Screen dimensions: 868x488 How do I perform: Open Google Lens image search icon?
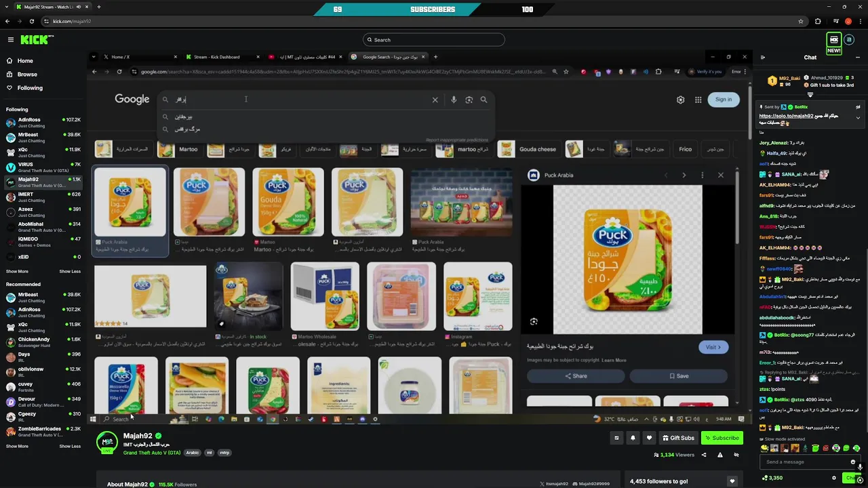(469, 100)
